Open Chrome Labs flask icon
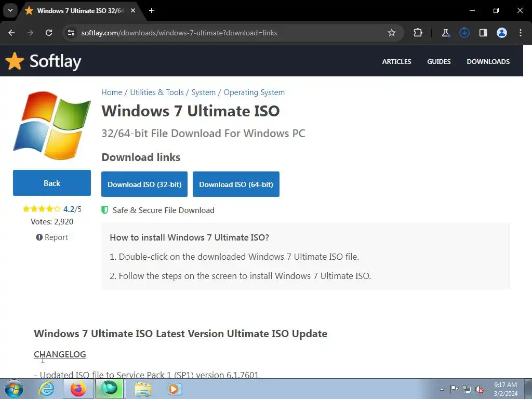Viewport: 532px width, 399px height. [x=445, y=33]
